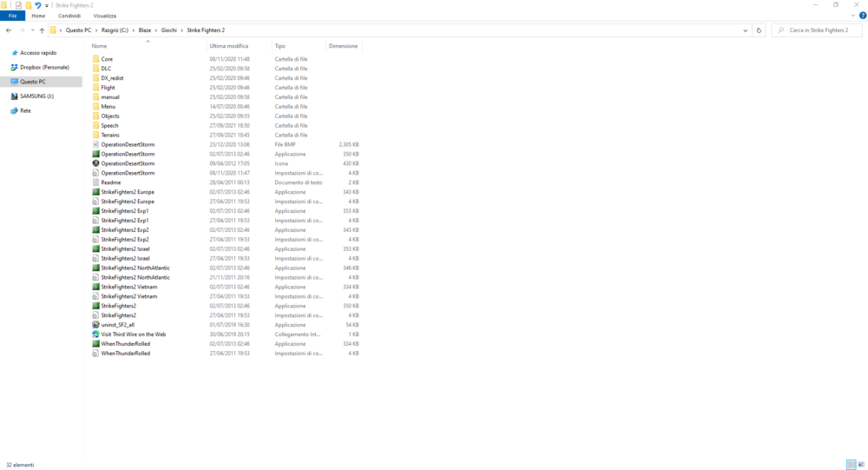868x470 pixels.
Task: Select StrikeFighters2 Exp1 application icon
Action: 95,210
